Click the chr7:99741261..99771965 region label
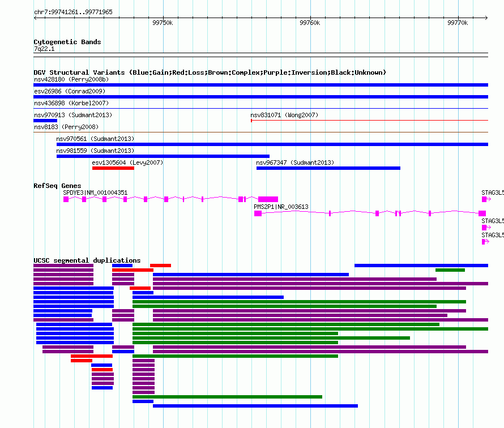Viewport: 504px width, 428px height. pos(73,12)
